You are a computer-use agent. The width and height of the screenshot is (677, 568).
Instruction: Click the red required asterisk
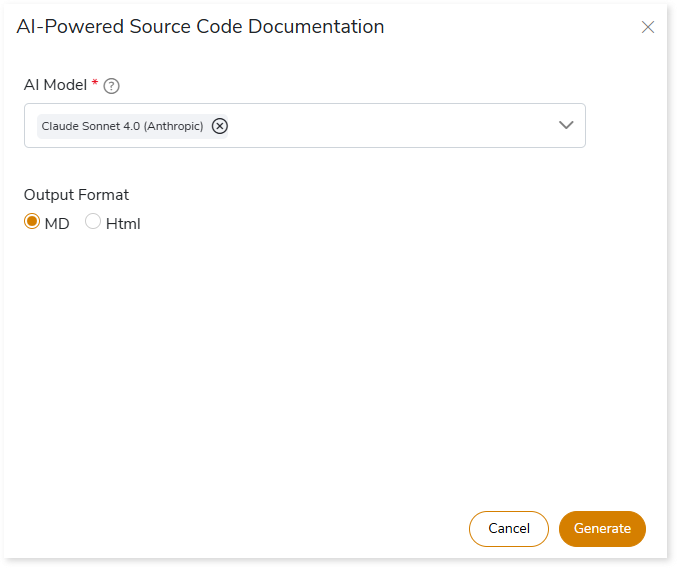95,84
